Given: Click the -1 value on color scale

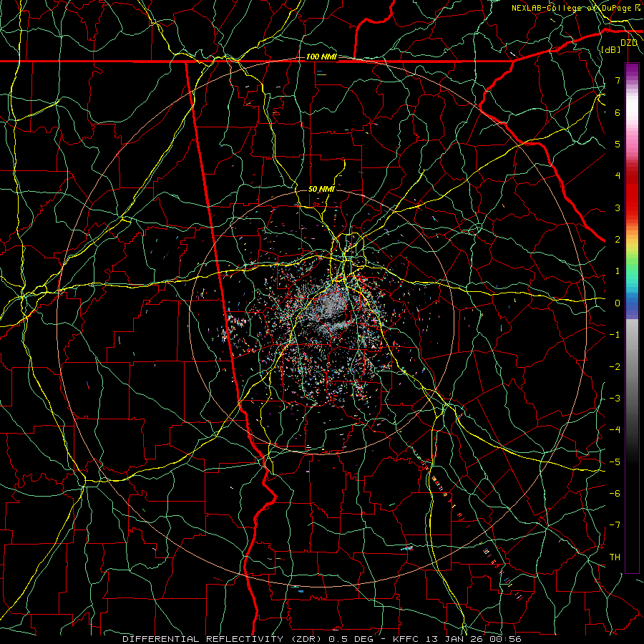Looking at the screenshot, I should point(615,335).
